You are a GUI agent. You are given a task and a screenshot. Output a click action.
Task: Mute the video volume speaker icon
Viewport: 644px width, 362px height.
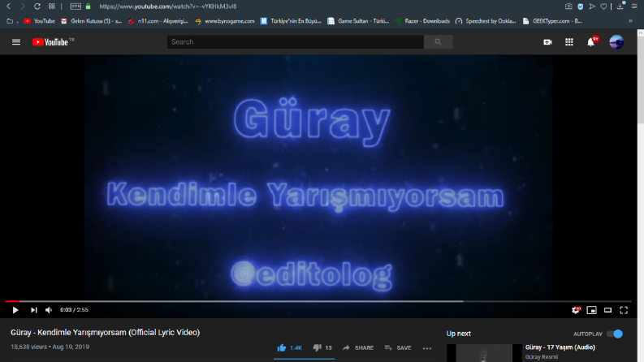click(49, 310)
